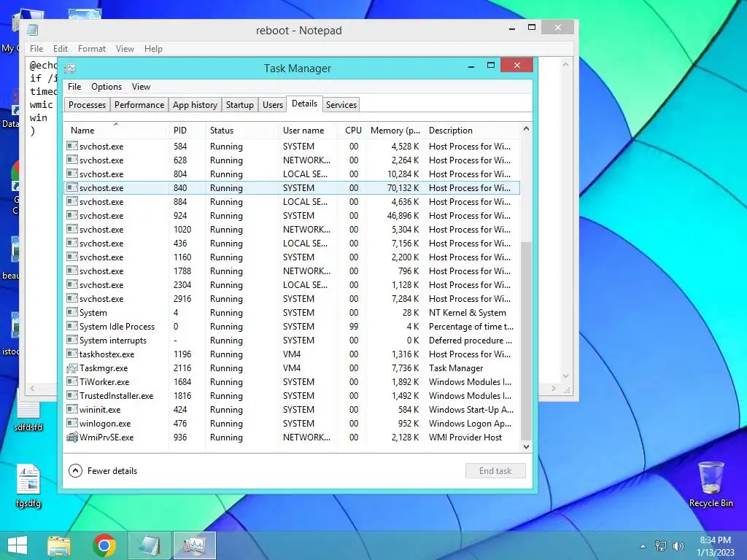Screen dimensions: 747x560
Task: Click the NT Kernel & System description
Action: (x=468, y=312)
